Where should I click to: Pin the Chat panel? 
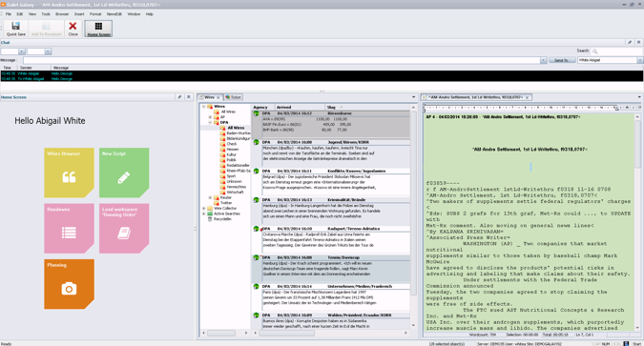point(630,42)
